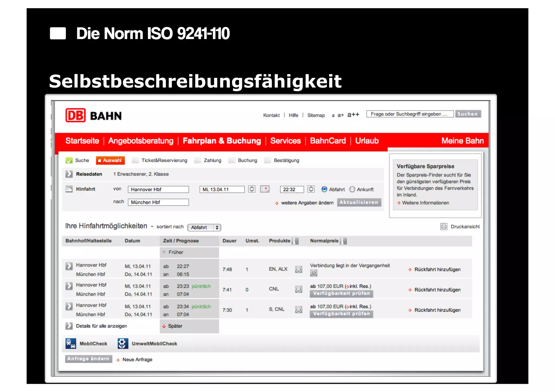The height and width of the screenshot is (392, 555).
Task: Open the Startseite navigation item
Action: pos(82,141)
